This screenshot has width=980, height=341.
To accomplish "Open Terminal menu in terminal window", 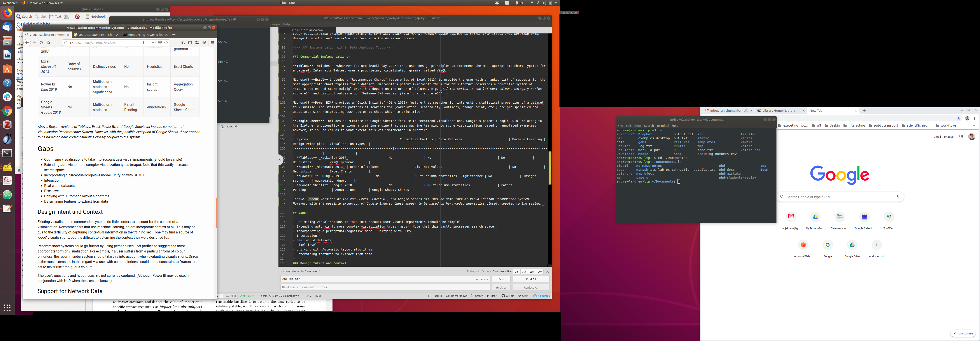I will [x=662, y=126].
